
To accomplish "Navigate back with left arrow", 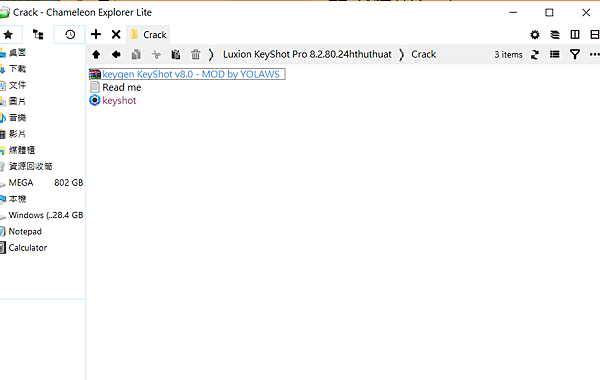I will point(116,55).
